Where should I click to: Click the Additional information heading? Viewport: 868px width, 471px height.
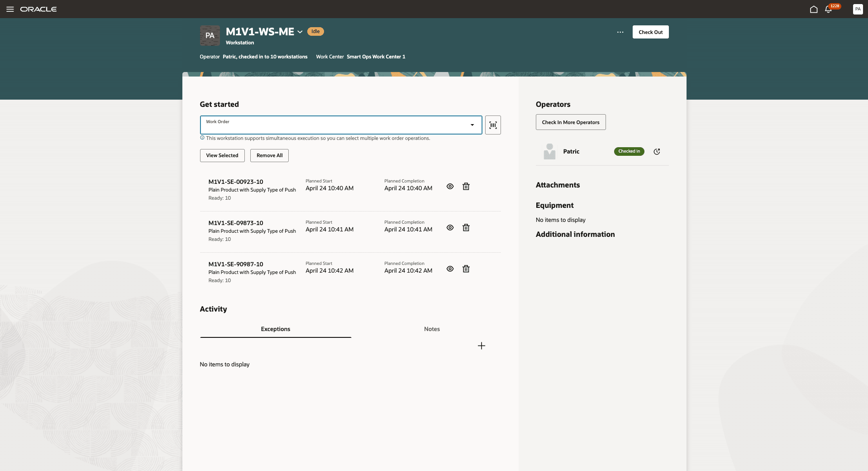coord(575,235)
